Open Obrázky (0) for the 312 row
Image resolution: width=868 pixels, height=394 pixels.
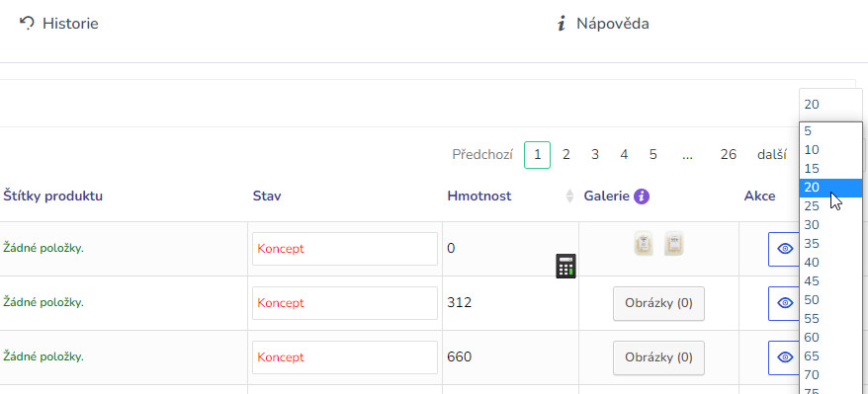pos(658,303)
